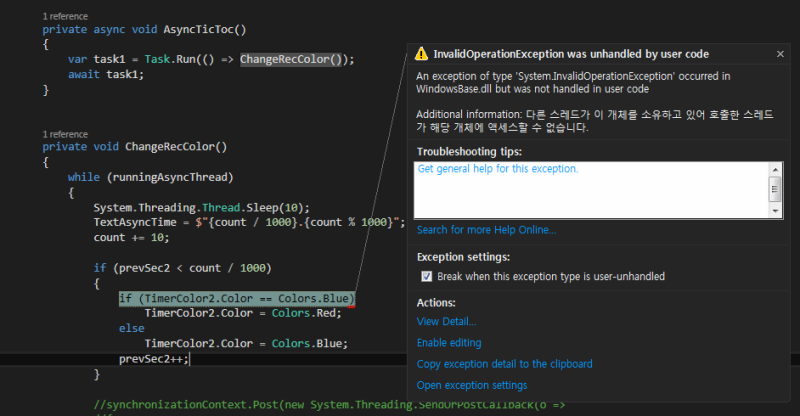
Task: Click 'InvalidOperationException was unhandled by user code' title
Action: [x=571, y=54]
